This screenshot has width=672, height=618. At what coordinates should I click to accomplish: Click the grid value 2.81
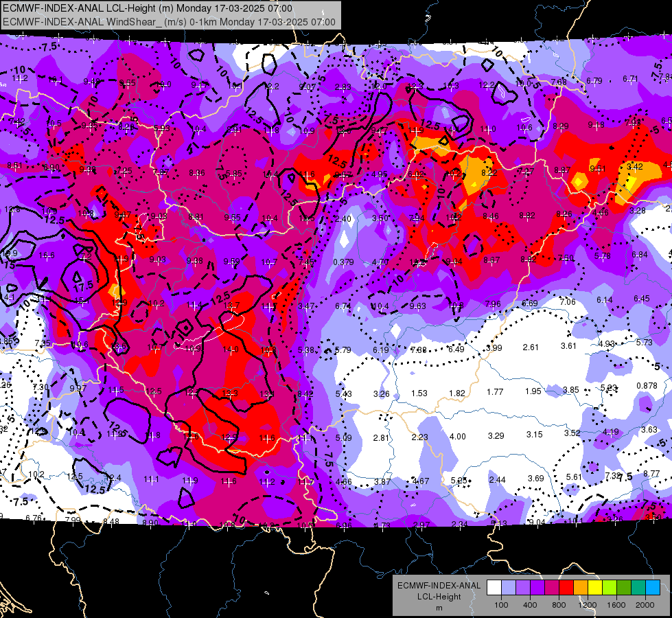381,438
